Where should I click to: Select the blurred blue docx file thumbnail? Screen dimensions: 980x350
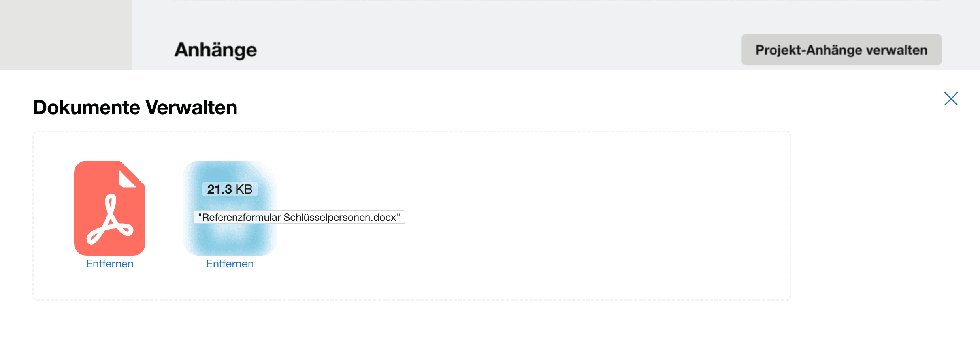tap(230, 208)
